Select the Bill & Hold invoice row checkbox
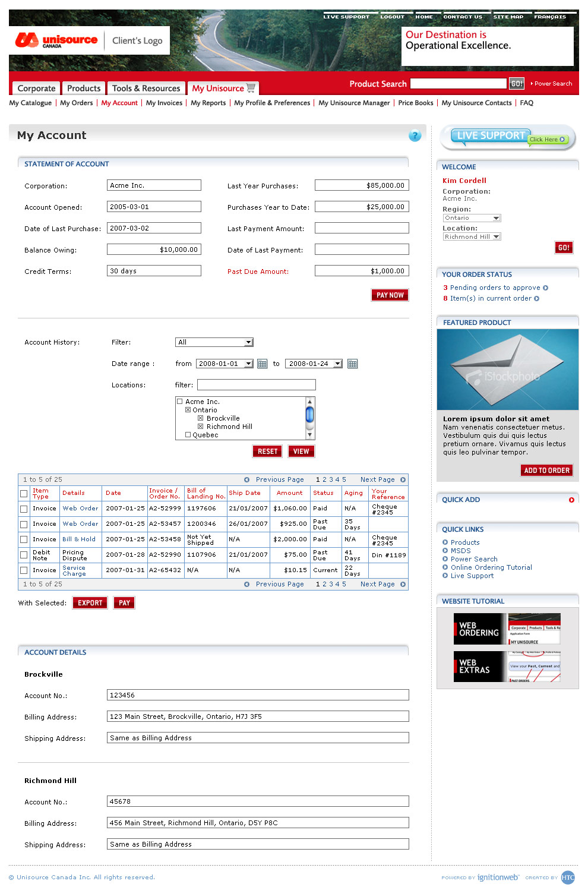The image size is (588, 887). (24, 539)
